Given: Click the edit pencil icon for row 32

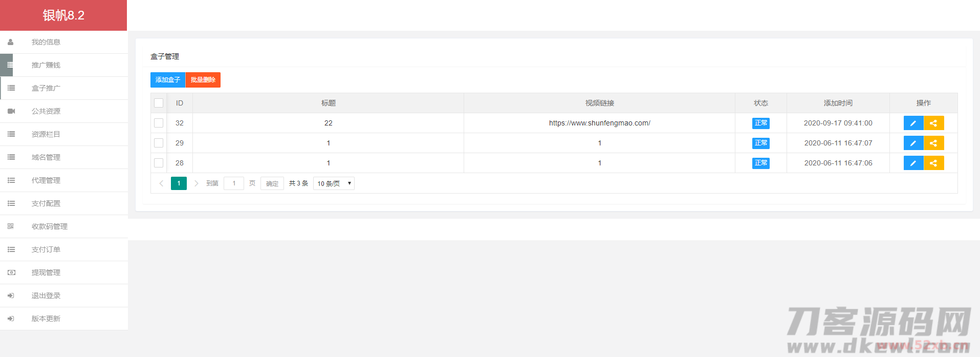Looking at the screenshot, I should pos(913,123).
